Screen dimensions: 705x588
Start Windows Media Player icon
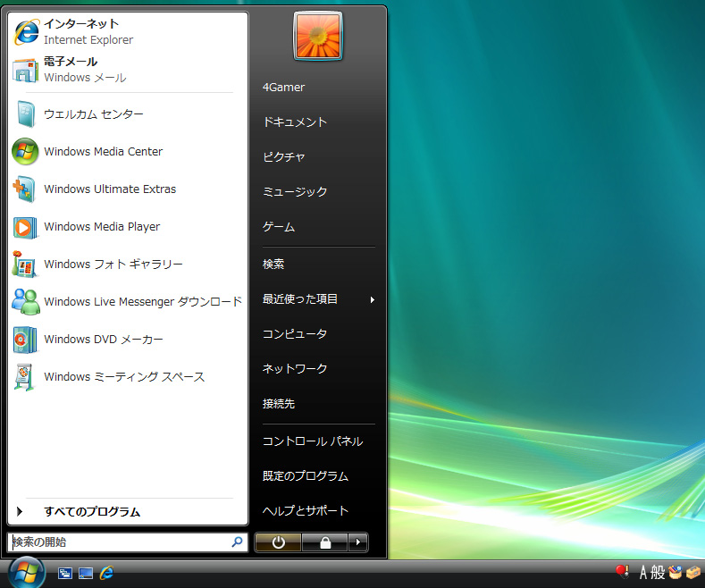[x=25, y=227]
